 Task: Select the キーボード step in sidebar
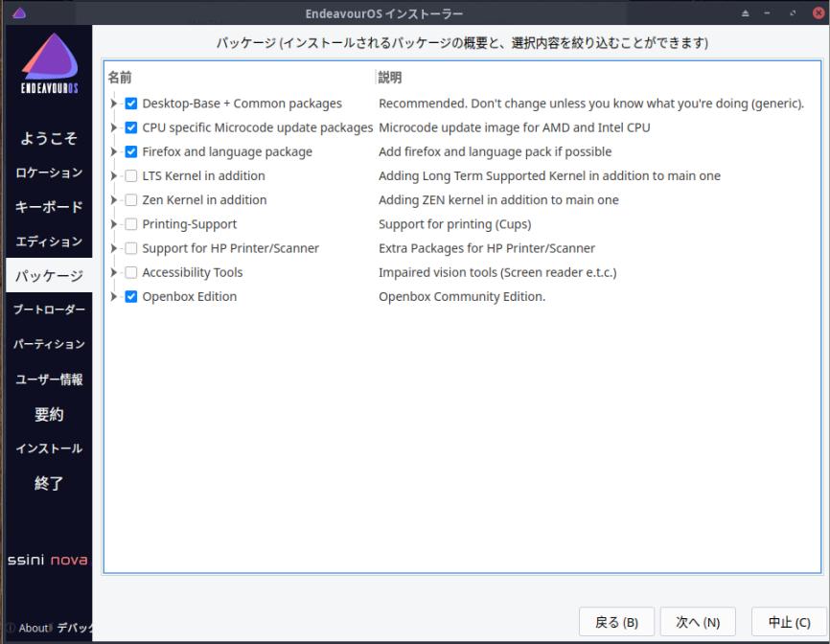click(49, 207)
